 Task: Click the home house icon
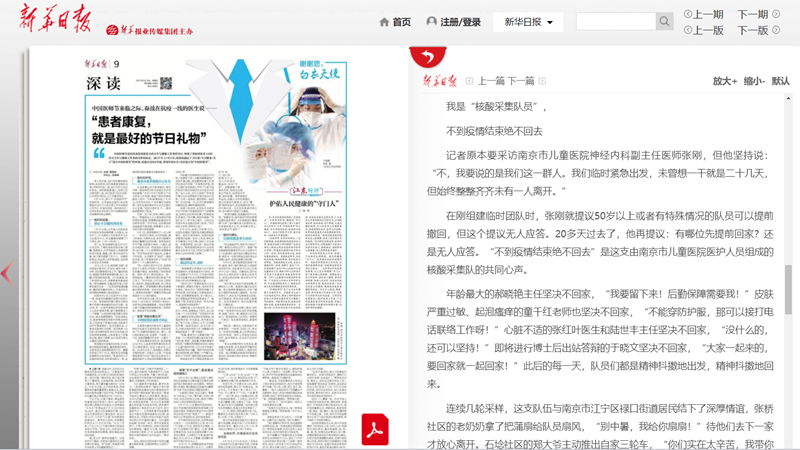coord(384,22)
